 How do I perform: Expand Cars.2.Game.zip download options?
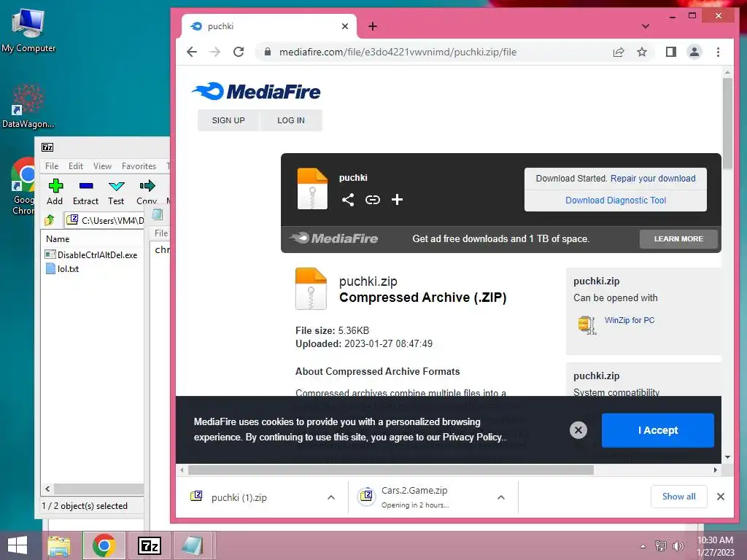point(500,497)
